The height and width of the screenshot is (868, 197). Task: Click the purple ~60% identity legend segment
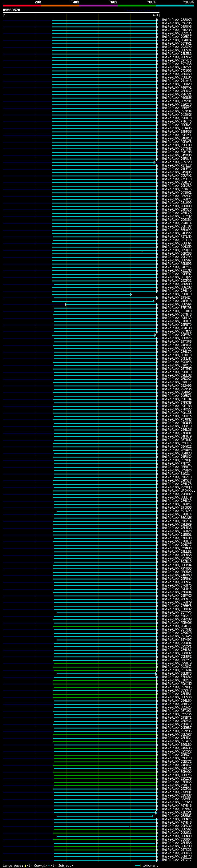point(98,6)
